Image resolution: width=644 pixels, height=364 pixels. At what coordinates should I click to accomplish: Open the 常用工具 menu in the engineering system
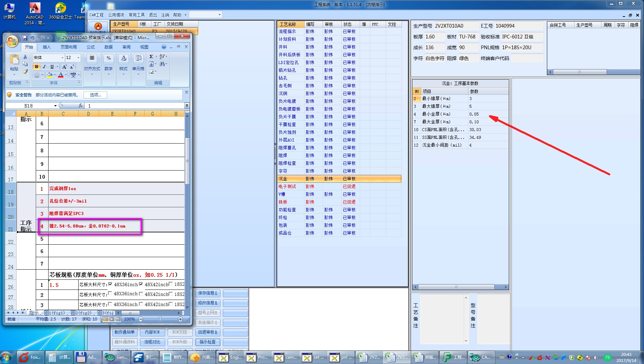click(137, 15)
